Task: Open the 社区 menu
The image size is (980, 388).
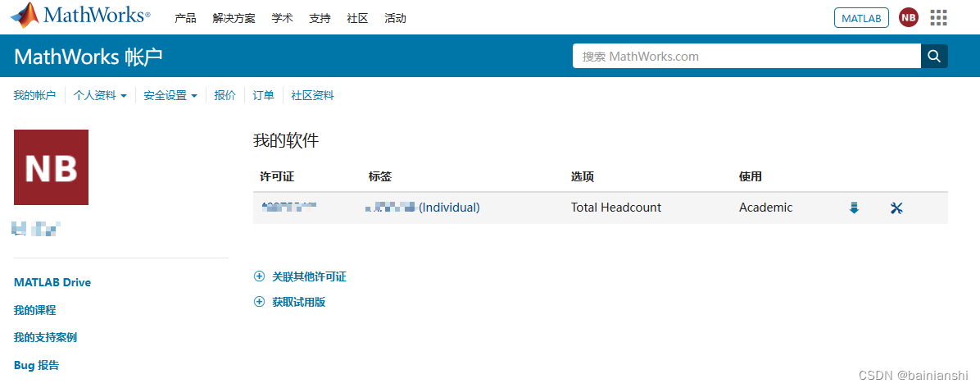Action: (357, 18)
